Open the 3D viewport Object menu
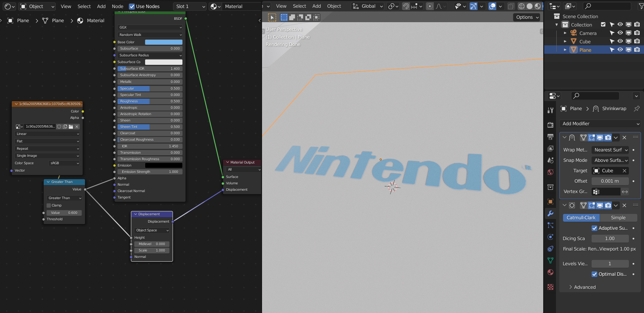 coord(334,6)
